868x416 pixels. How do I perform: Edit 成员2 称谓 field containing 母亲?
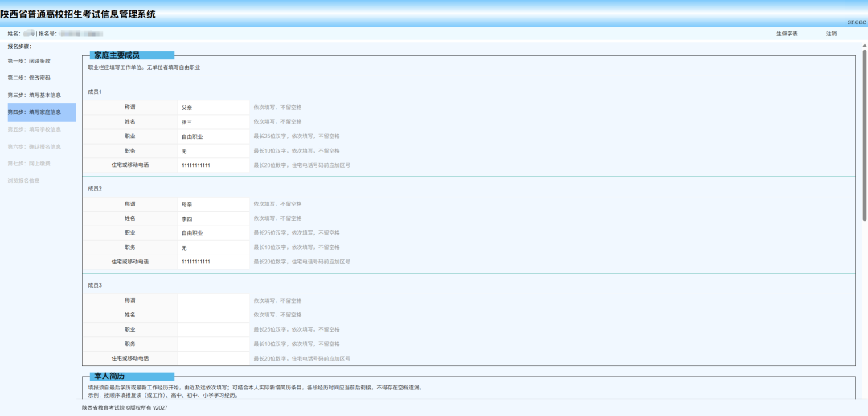213,204
